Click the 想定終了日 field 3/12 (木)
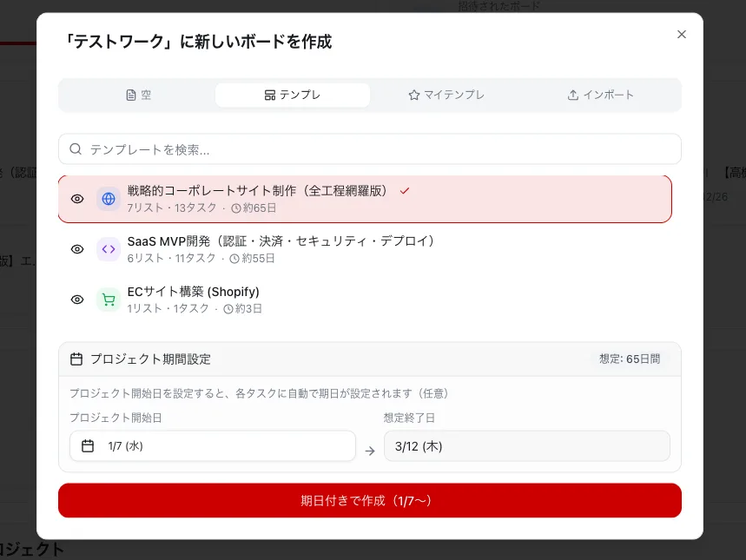Viewport: 746px width, 560px height. [x=526, y=445]
